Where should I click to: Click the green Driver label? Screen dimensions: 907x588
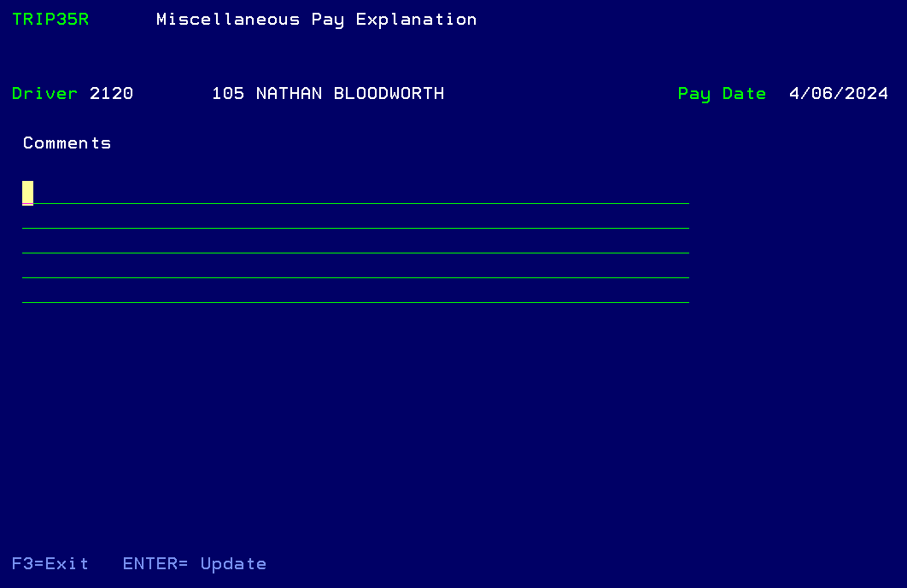click(44, 94)
